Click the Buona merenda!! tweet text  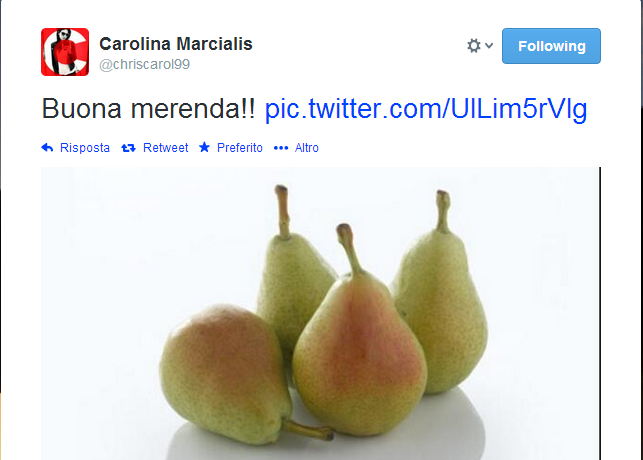point(148,109)
